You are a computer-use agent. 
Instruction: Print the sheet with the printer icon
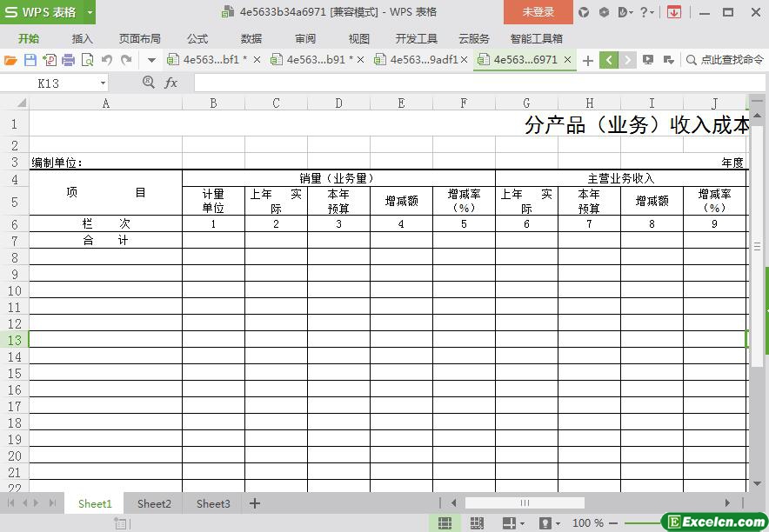click(x=68, y=60)
